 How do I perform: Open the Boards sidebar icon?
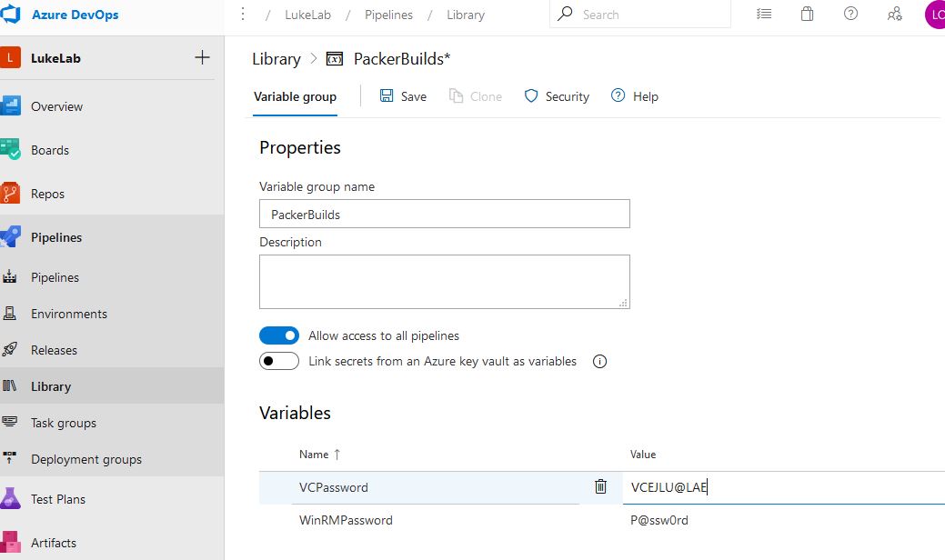tap(10, 149)
